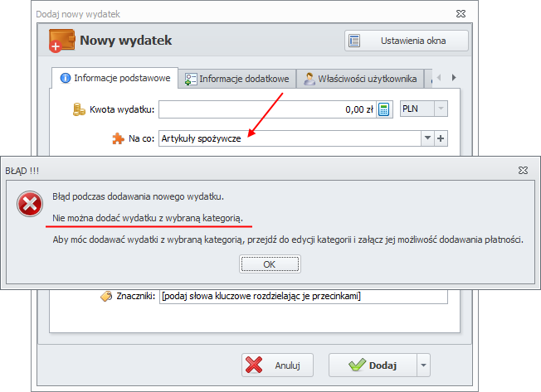Open the dropdown arrow beside the Dodaj button
The image size is (541, 392).
[x=424, y=365]
